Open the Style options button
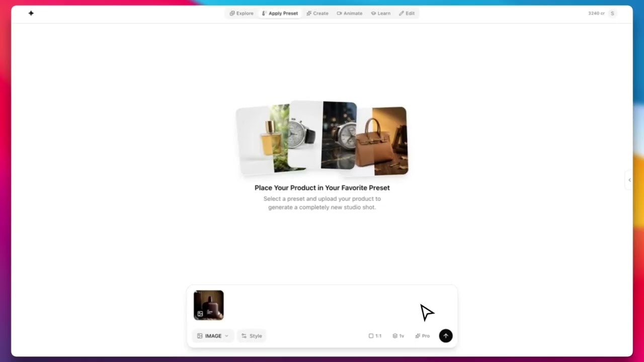 pos(252,336)
